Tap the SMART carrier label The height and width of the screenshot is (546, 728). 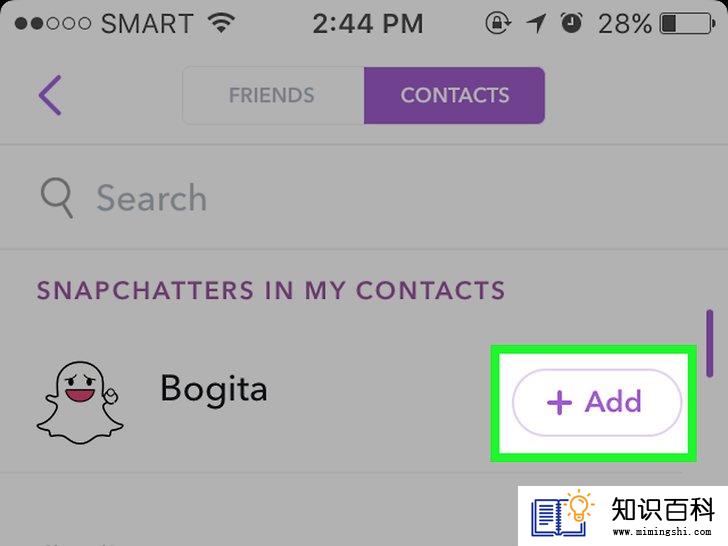[x=147, y=23]
